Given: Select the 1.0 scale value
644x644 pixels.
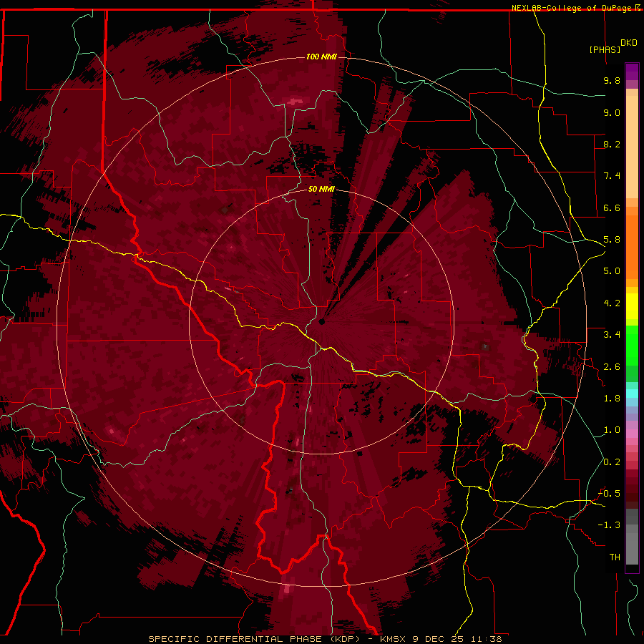Looking at the screenshot, I should pyautogui.click(x=612, y=430).
